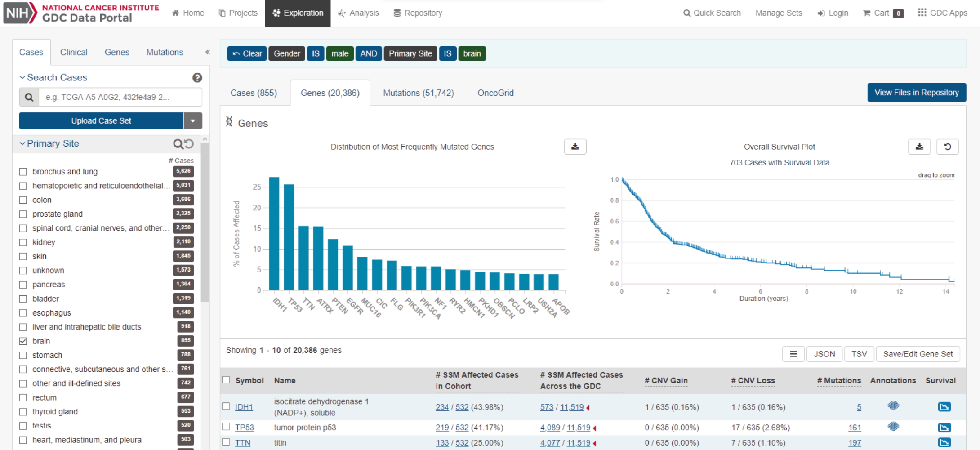Open the Repository menu item
Screen dimensions: 980x450
coord(418,13)
